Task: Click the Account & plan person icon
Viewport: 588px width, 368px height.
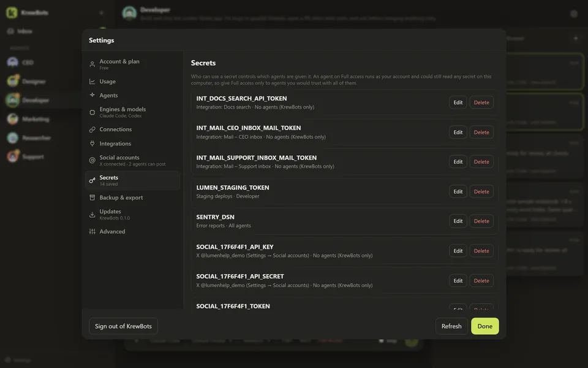Action: 92,64
